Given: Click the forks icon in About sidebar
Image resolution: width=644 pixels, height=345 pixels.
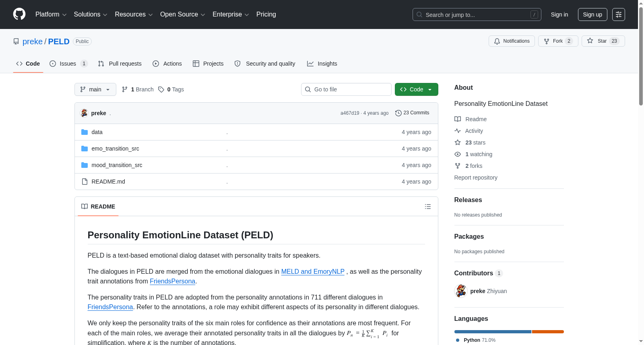Looking at the screenshot, I should pyautogui.click(x=458, y=166).
